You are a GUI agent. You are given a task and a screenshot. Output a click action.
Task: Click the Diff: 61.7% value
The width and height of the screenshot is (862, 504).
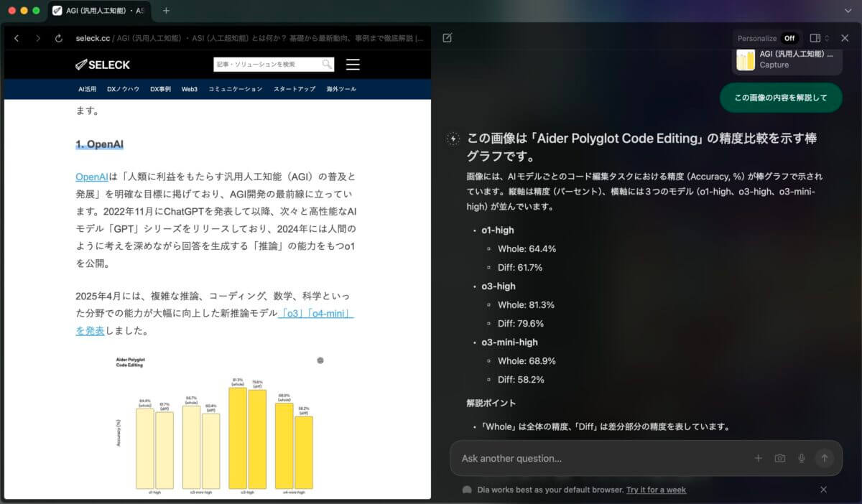click(x=520, y=268)
